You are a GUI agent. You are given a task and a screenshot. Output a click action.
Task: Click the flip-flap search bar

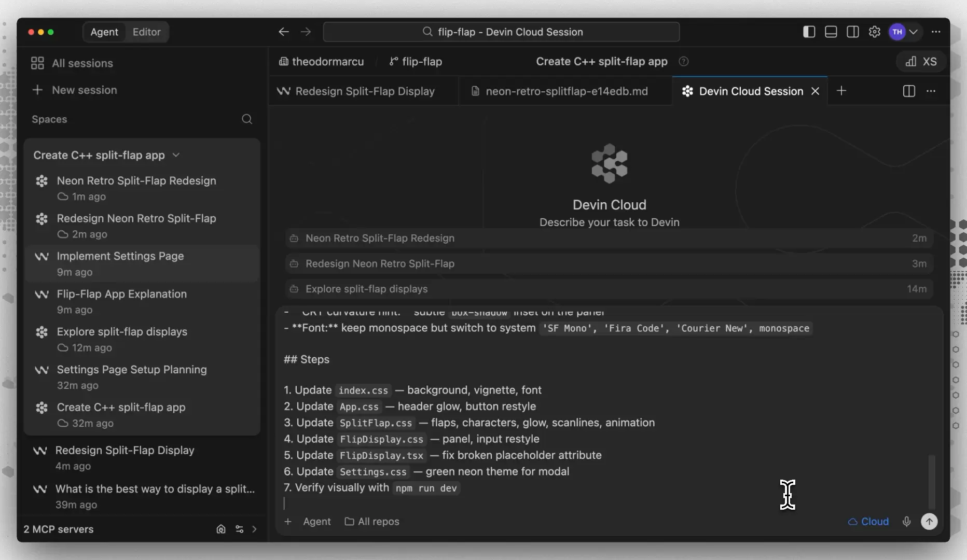point(501,32)
